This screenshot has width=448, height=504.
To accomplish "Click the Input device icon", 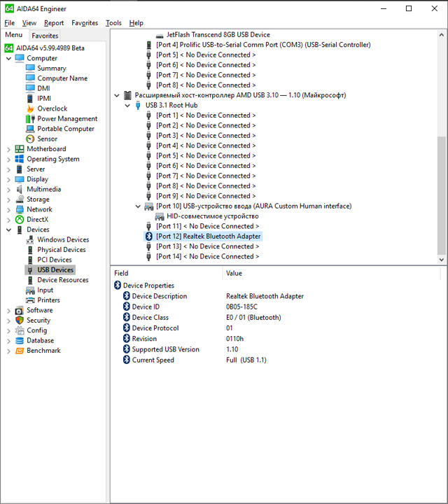I will [x=30, y=290].
